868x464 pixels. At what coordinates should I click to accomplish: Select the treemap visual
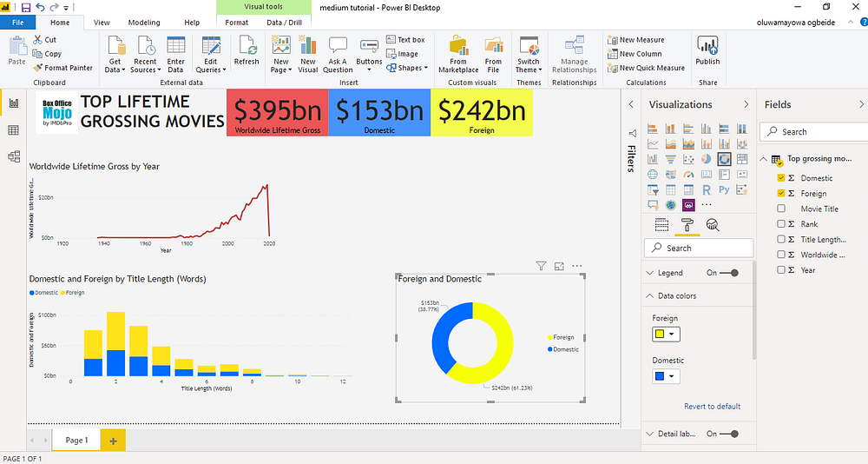(742, 159)
